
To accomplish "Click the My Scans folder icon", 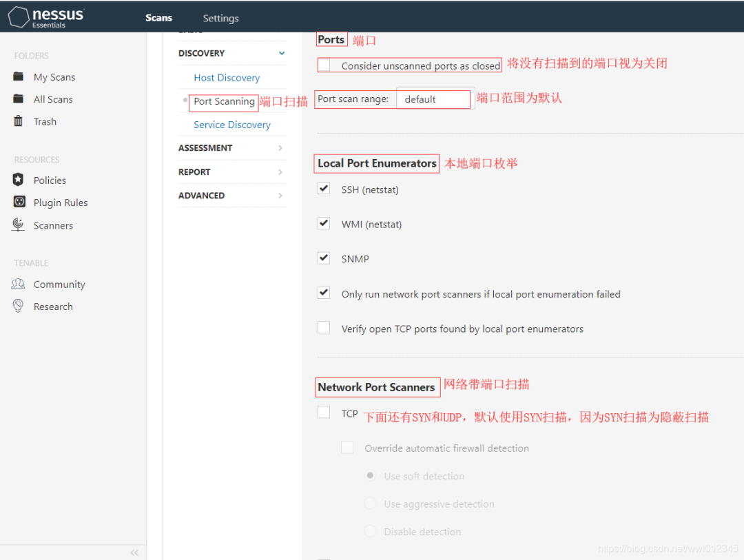I will [18, 76].
